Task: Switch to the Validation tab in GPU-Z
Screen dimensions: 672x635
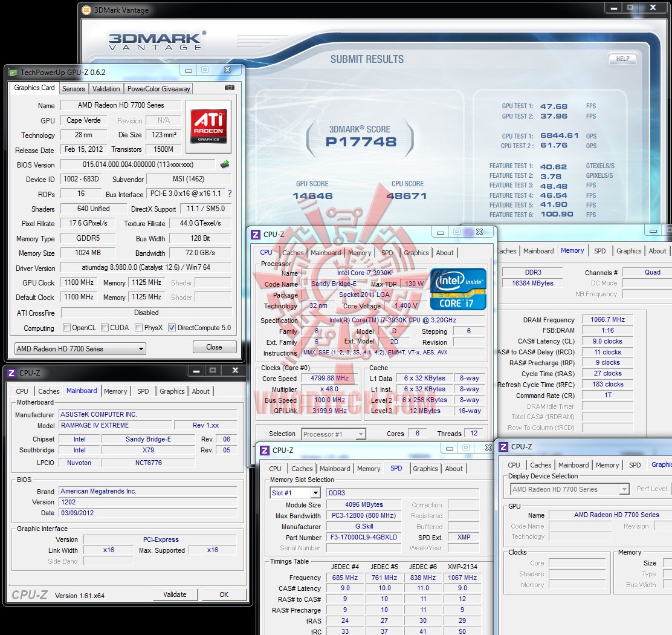Action: coord(106,89)
